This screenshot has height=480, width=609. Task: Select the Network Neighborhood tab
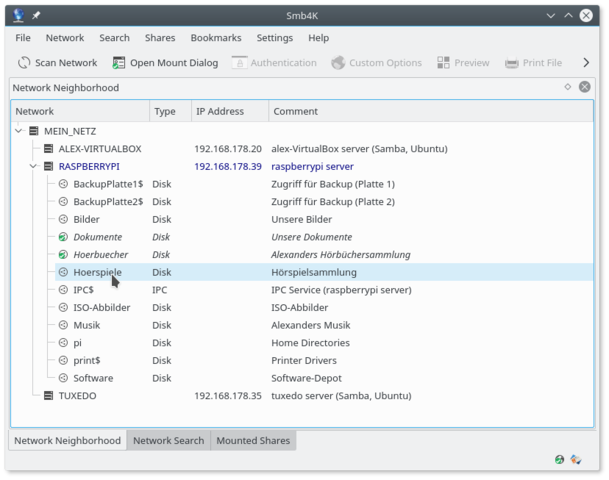tap(68, 440)
